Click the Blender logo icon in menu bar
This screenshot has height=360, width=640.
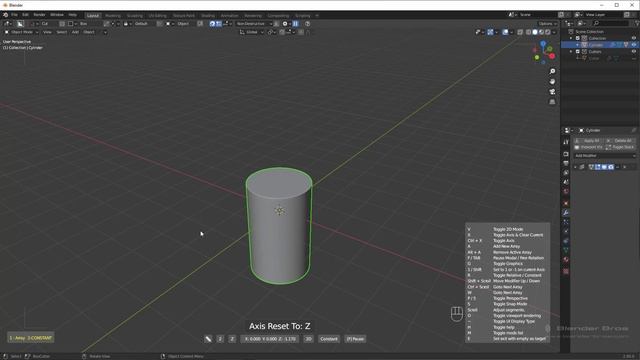5,15
